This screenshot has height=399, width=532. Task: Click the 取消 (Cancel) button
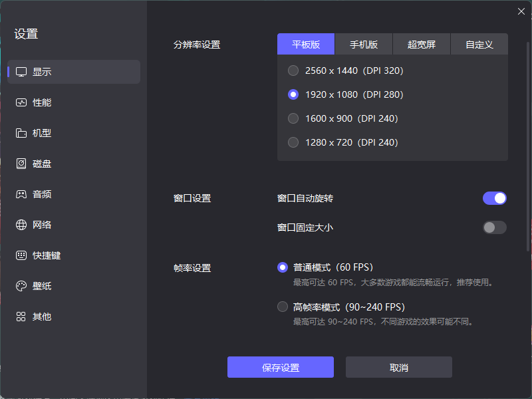point(398,366)
